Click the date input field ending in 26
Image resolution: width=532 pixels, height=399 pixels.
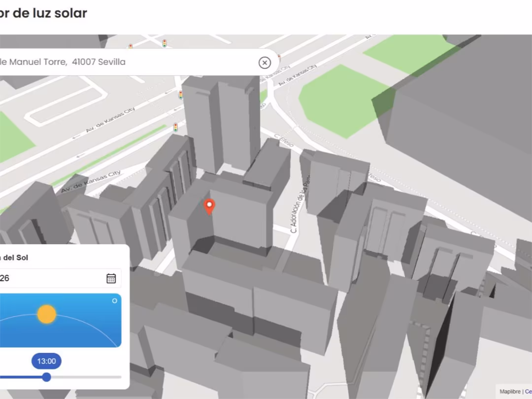pyautogui.click(x=49, y=278)
